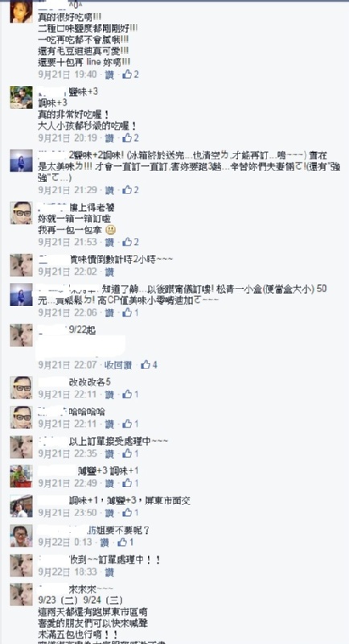This screenshot has height=644, width=349.
Task: Like the 以上訂單接受處理中 comment
Action: [x=109, y=453]
